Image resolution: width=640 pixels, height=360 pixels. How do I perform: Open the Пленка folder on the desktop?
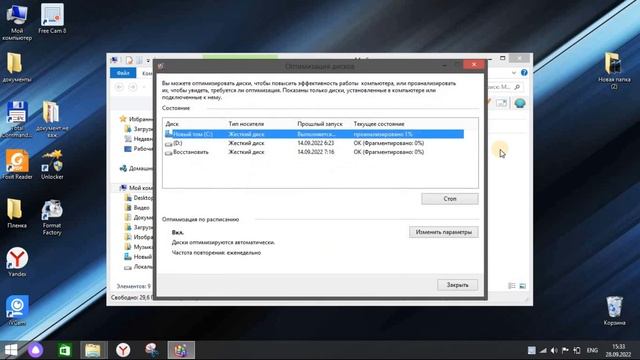(16, 213)
